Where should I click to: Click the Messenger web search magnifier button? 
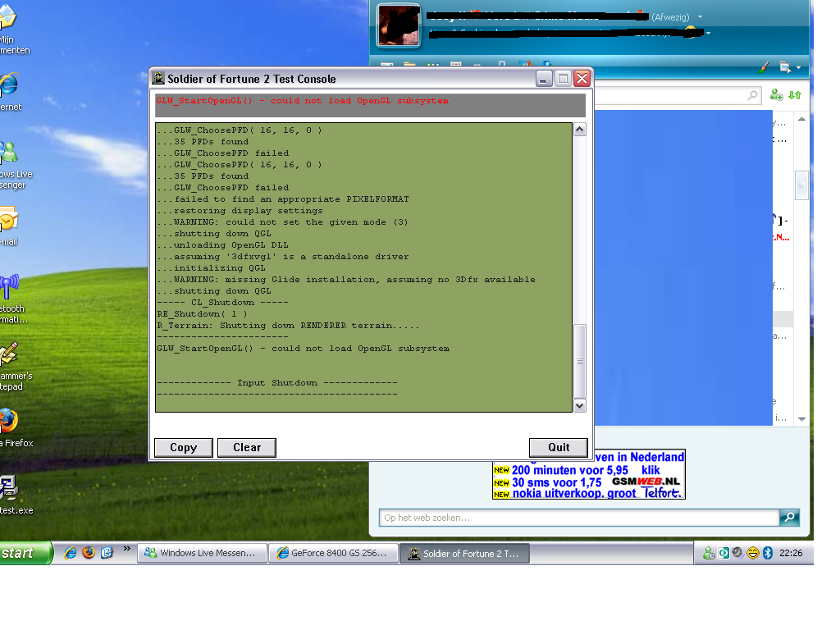tap(789, 518)
